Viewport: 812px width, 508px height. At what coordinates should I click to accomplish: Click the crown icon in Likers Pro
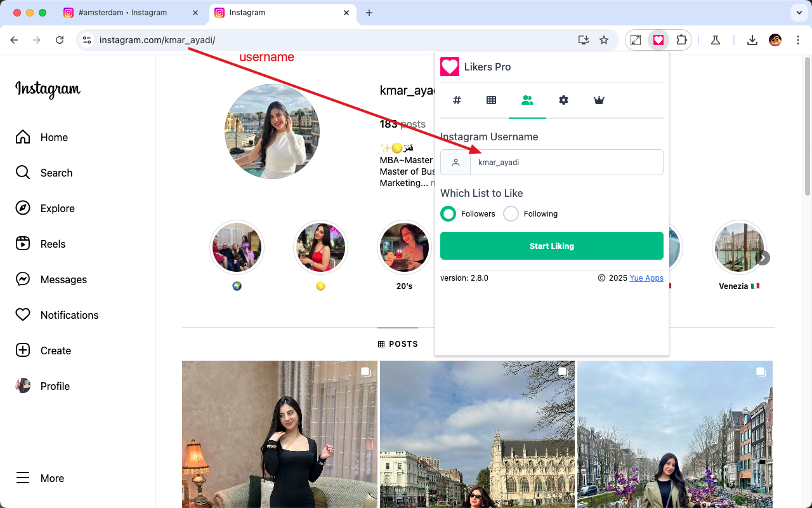coord(599,100)
